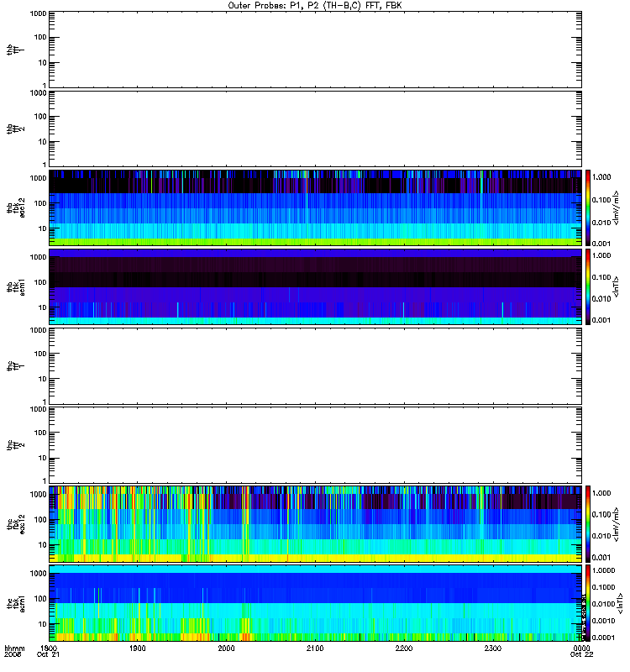Click the 10 tick label of thc fft 1
The width and height of the screenshot is (630, 672).
[43, 379]
